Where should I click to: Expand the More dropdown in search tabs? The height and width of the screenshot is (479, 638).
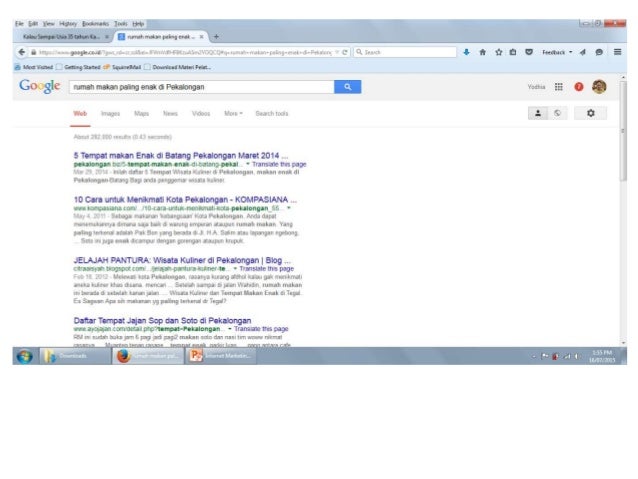click(233, 114)
